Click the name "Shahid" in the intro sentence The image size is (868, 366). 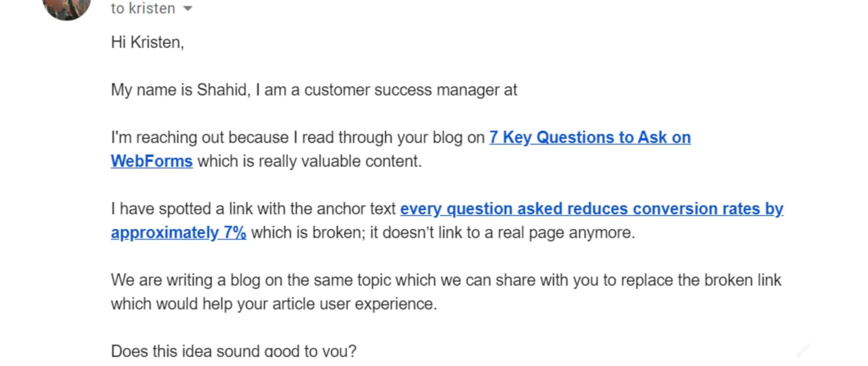pos(223,90)
